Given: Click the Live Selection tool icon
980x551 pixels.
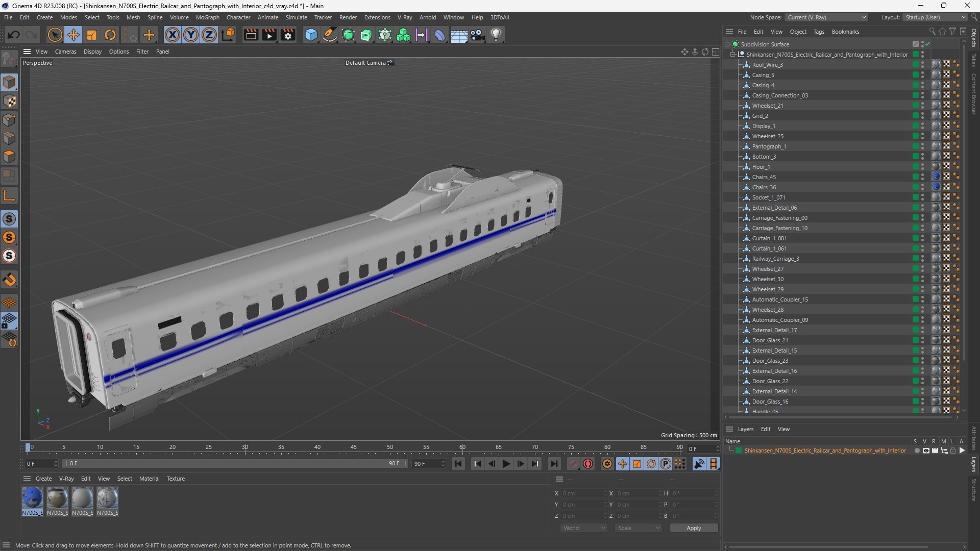Looking at the screenshot, I should pos(55,35).
